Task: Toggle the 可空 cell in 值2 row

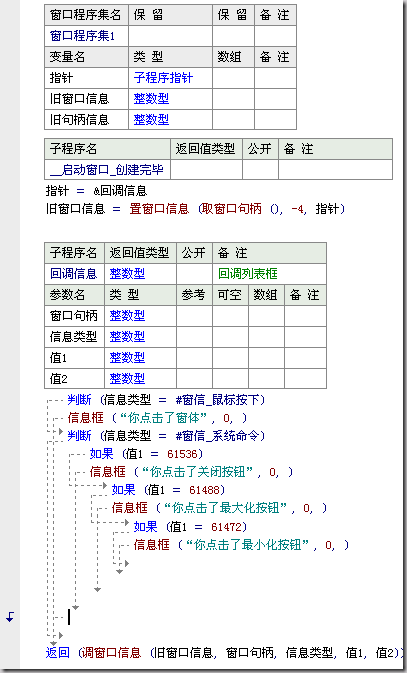Action: tap(231, 379)
